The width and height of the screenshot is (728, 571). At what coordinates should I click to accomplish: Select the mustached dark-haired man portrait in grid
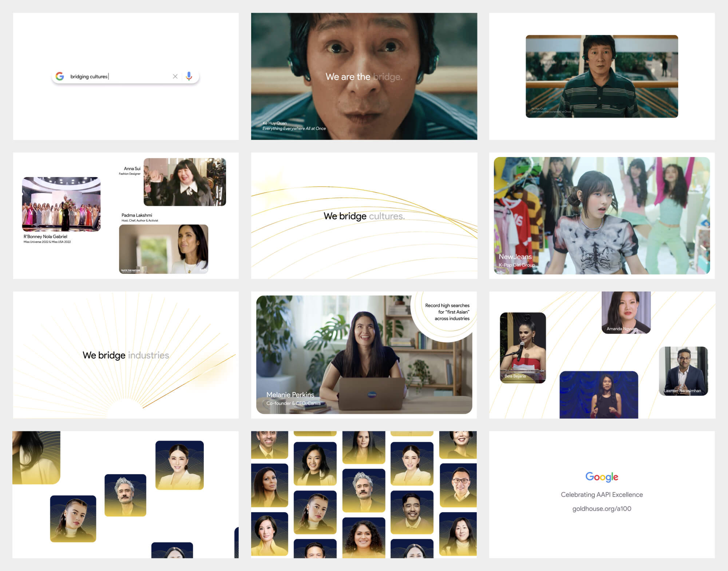point(412,512)
